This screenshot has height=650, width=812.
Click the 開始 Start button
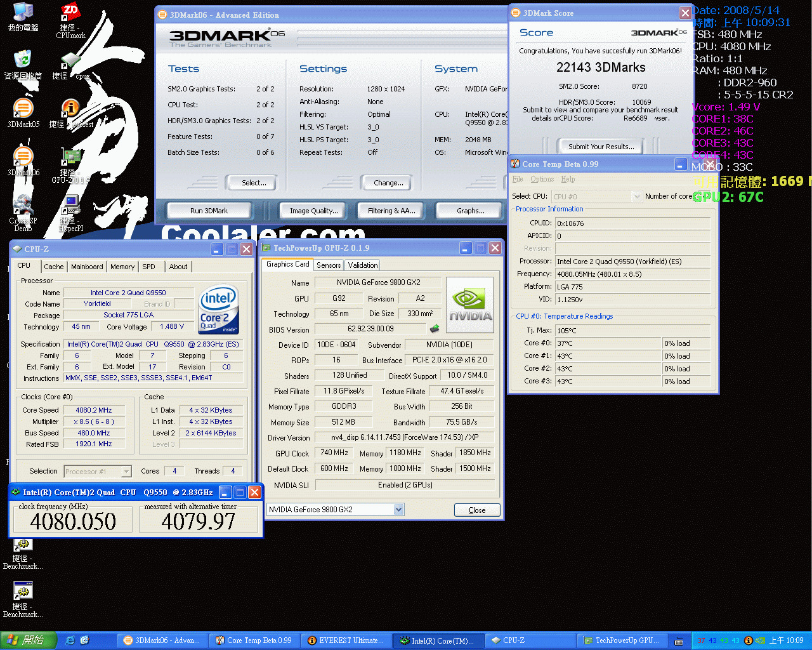pos(29,640)
